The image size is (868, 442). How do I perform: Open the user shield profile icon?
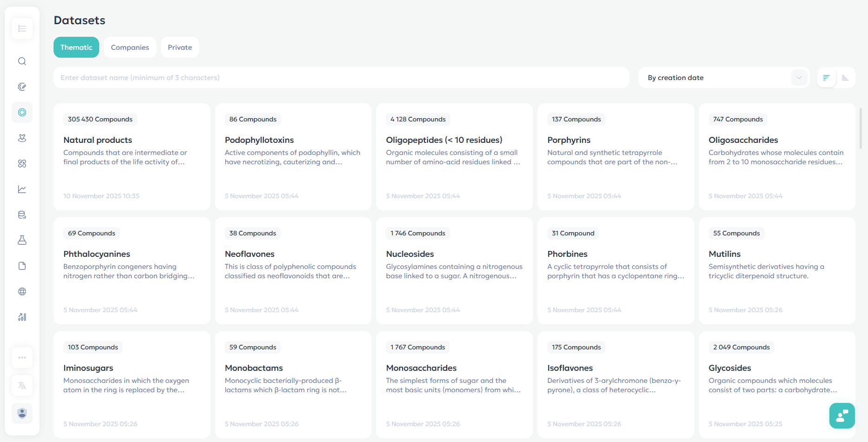(22, 414)
